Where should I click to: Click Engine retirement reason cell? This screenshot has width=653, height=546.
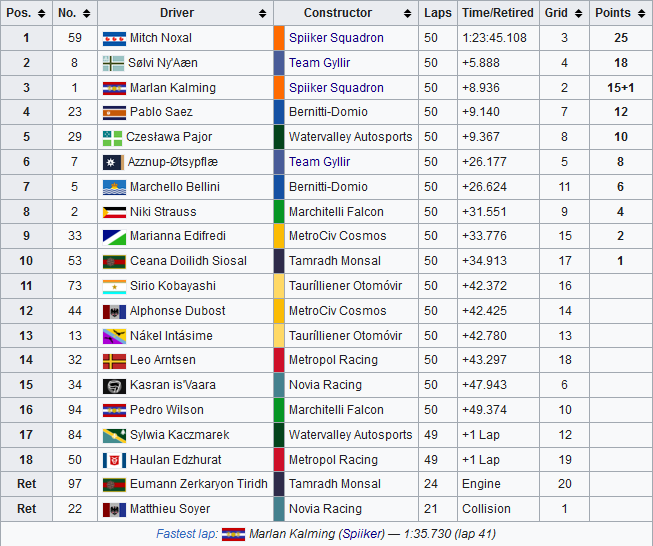[x=498, y=484]
